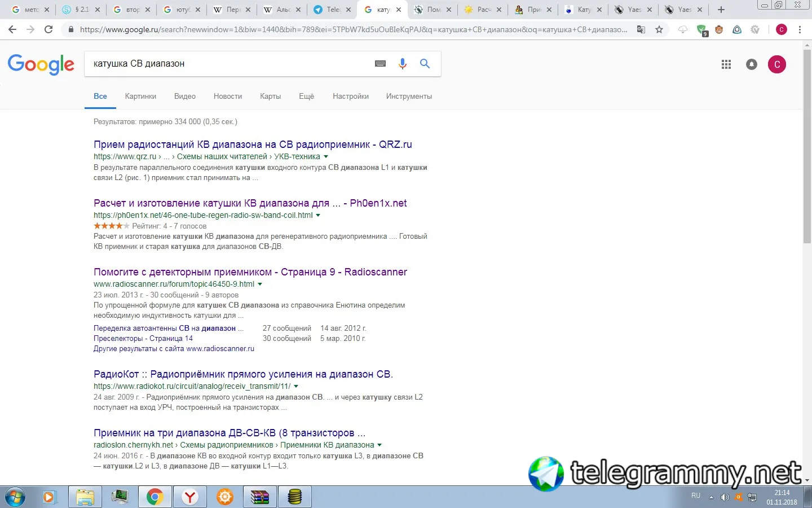This screenshot has width=812, height=508.
Task: Click the browser address bar URL
Action: point(354,29)
